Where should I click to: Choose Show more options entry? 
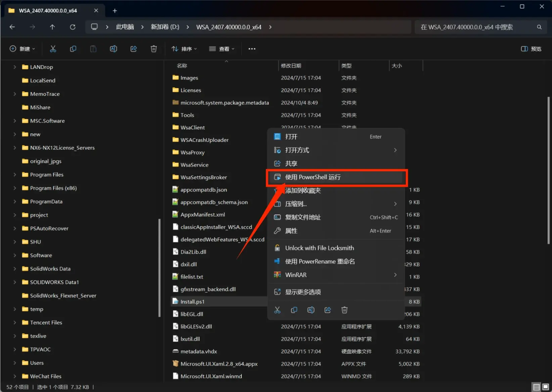tap(336, 292)
